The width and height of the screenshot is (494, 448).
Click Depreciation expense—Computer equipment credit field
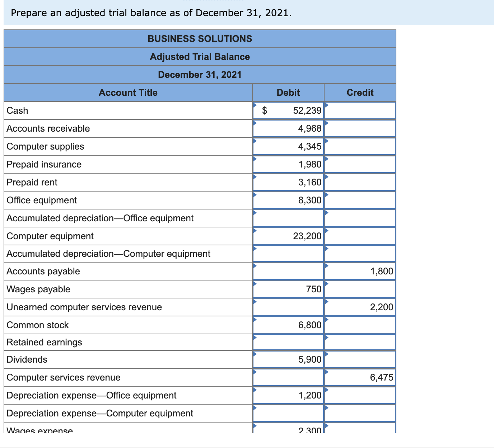click(x=360, y=413)
